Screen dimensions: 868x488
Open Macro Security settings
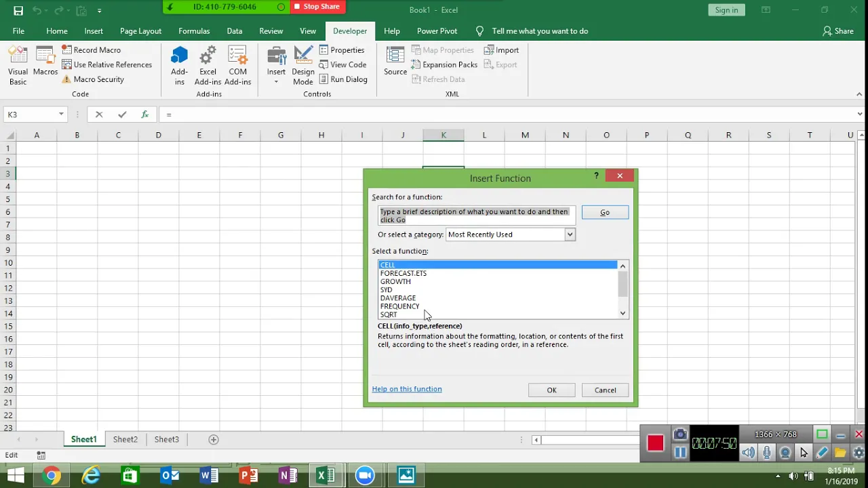click(93, 79)
